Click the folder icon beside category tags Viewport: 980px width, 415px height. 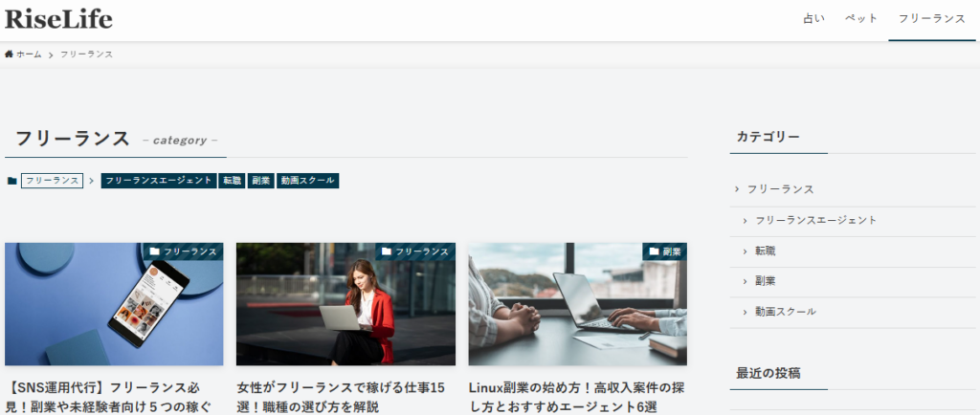[11, 181]
